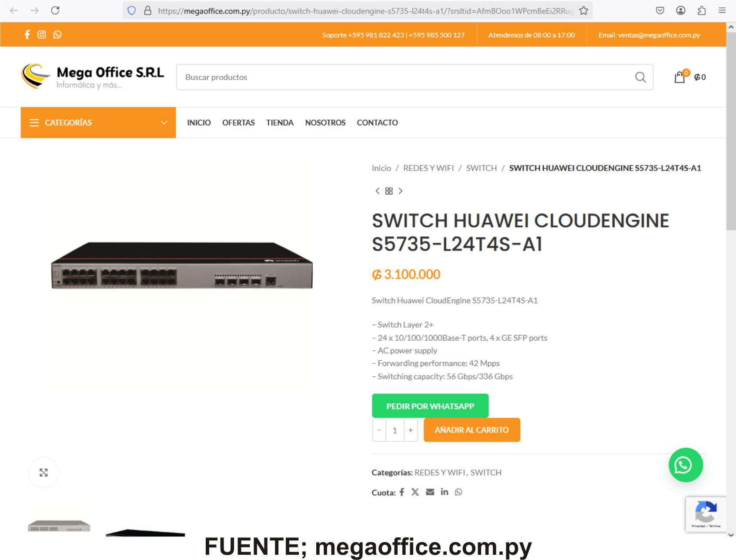736x560 pixels.
Task: Open the WhatsApp icon in the orange header
Action: [57, 35]
